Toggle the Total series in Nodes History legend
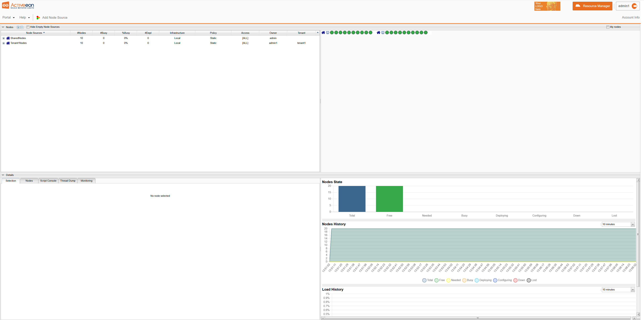 point(428,280)
